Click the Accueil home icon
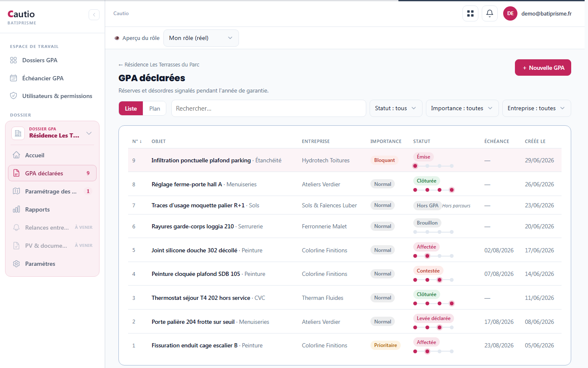 (16, 155)
